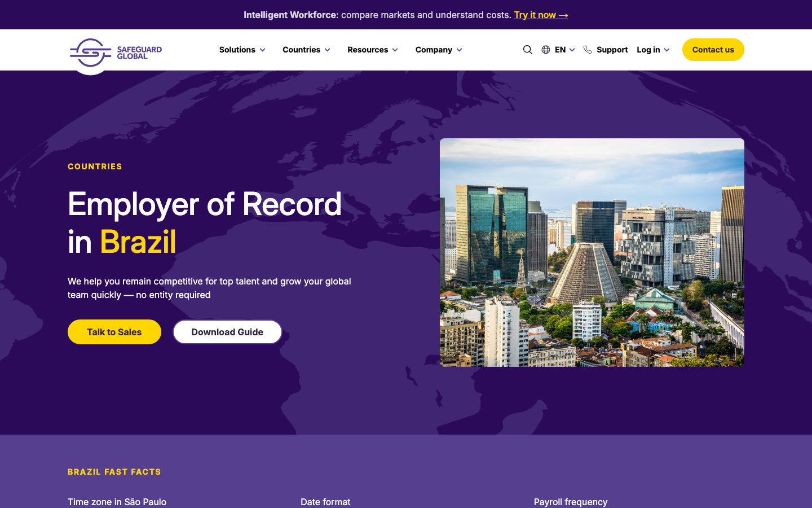This screenshot has height=508, width=812.
Task: Select the EN language label
Action: click(x=560, y=50)
